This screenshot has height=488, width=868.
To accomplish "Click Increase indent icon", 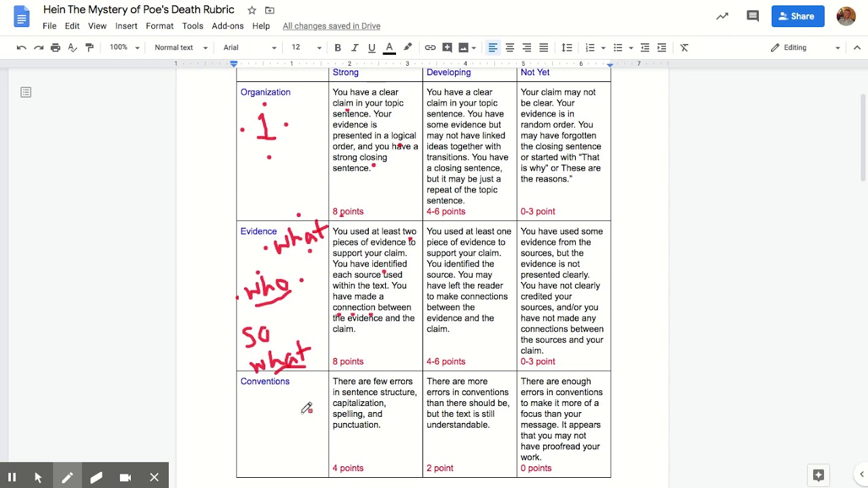I will [x=662, y=47].
